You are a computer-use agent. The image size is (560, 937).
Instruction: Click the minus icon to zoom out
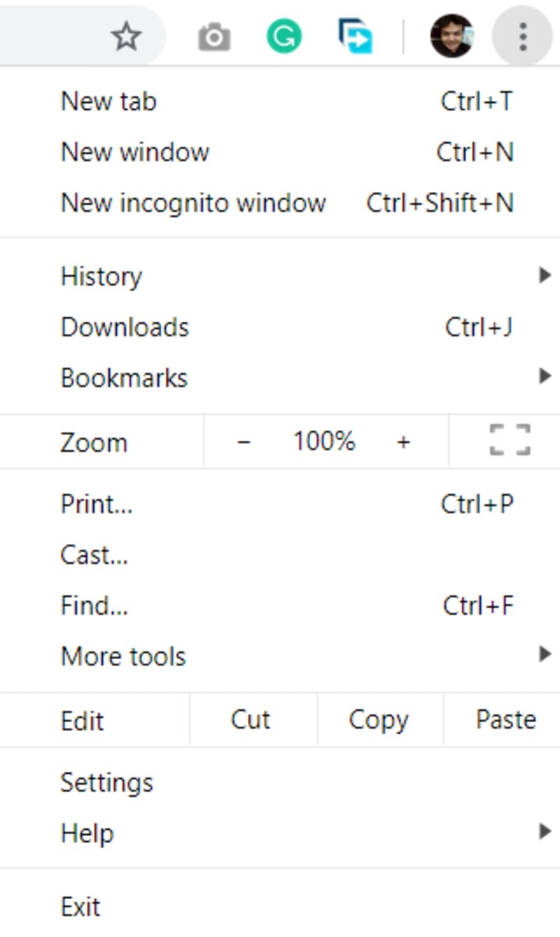pos(245,441)
